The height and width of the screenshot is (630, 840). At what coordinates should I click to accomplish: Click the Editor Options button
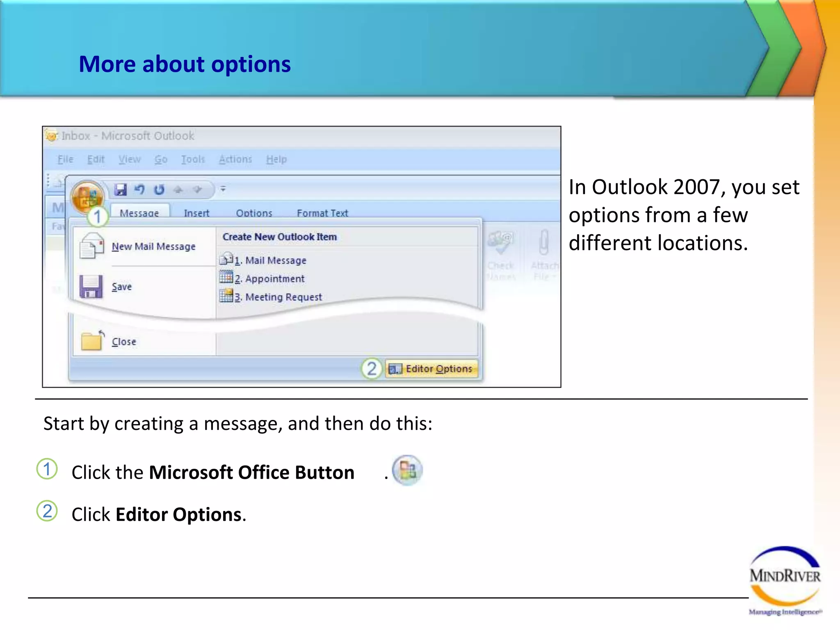coord(432,369)
